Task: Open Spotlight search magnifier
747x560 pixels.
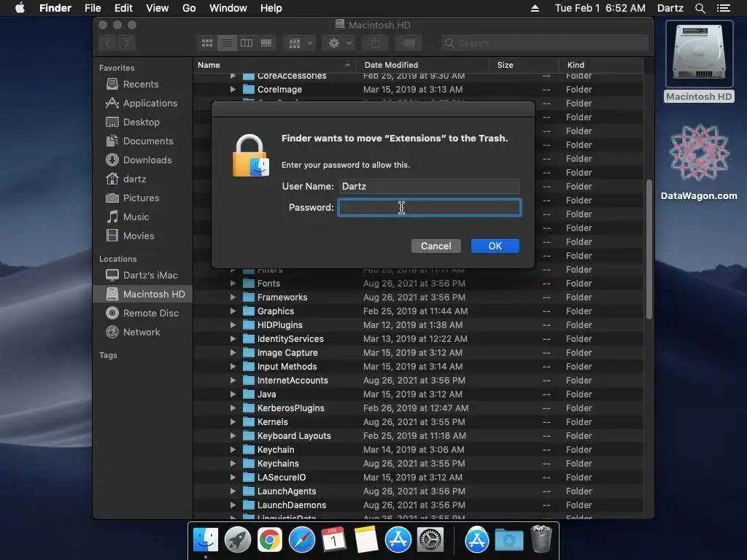Action: coord(700,8)
